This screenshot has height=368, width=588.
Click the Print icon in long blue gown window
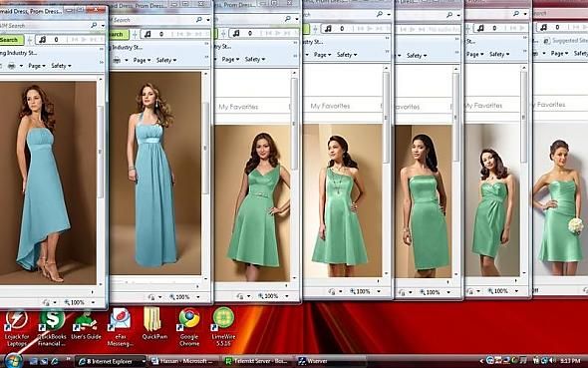click(117, 60)
